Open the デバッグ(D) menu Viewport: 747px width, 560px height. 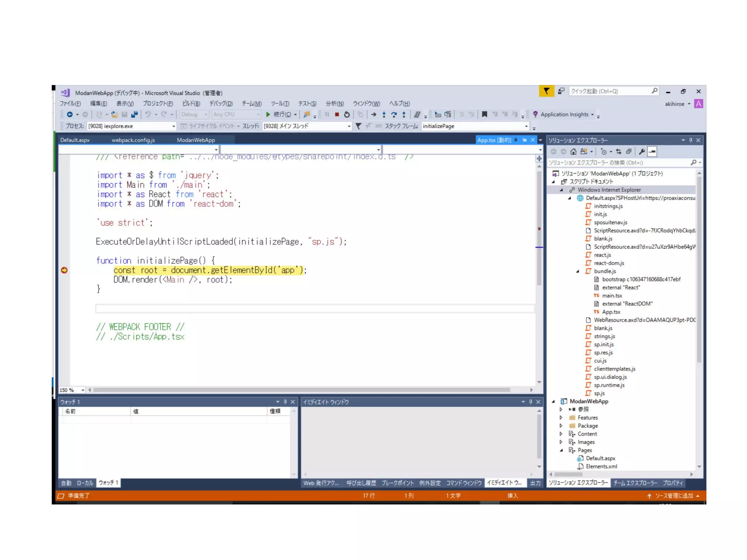point(221,104)
